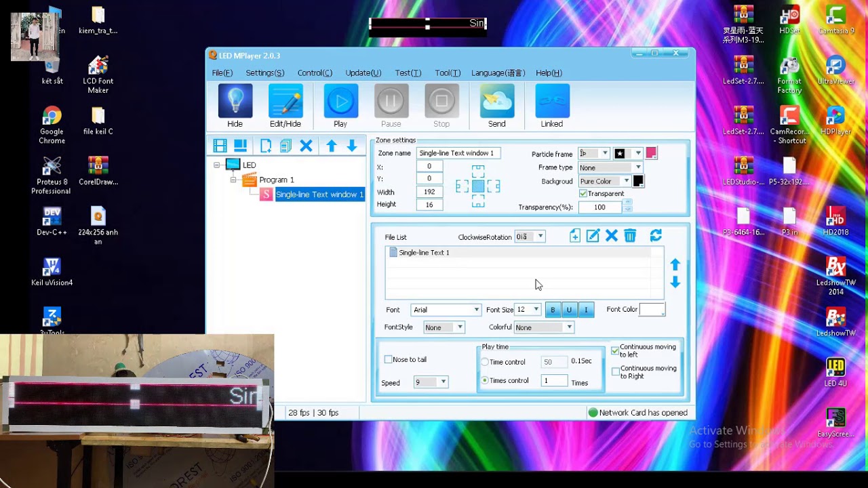Open LCD Font Maker desktop icon
The image size is (868, 488).
point(98,75)
